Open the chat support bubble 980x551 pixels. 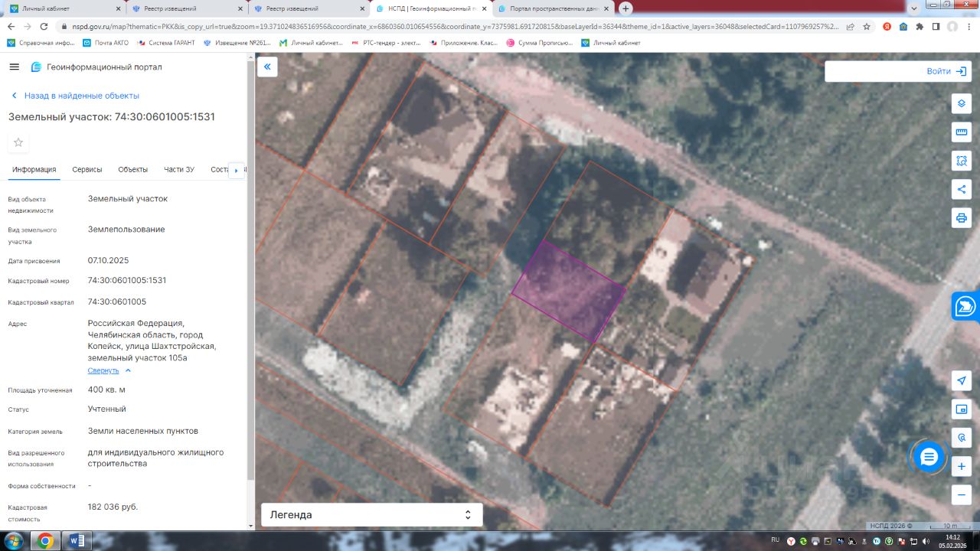929,457
